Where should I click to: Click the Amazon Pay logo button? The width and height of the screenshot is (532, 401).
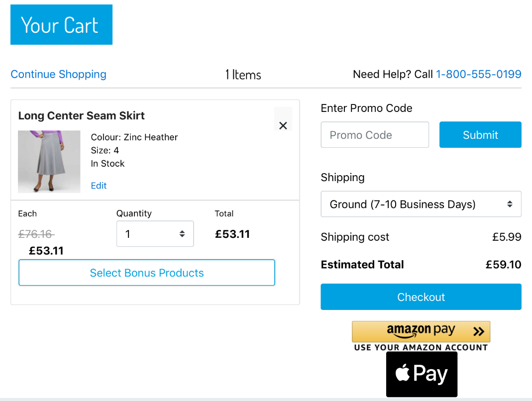(421, 331)
